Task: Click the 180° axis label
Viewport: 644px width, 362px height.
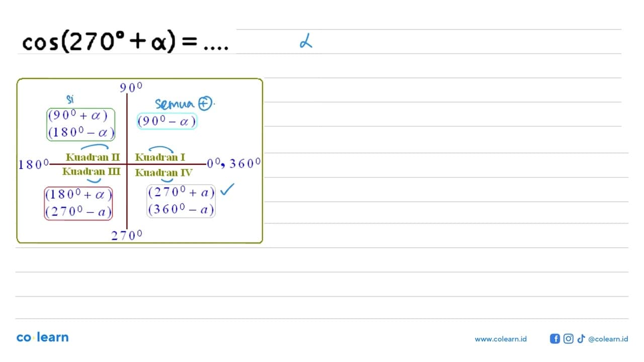Action: [x=33, y=164]
